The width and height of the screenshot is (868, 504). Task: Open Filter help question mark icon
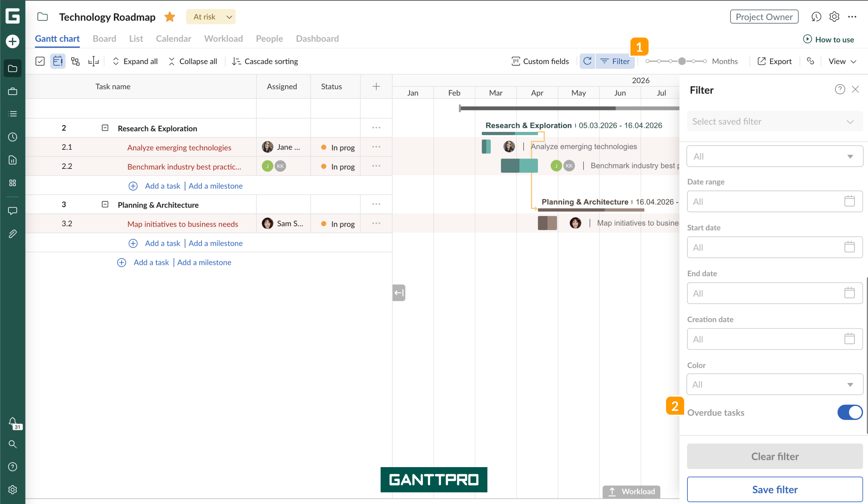click(840, 90)
